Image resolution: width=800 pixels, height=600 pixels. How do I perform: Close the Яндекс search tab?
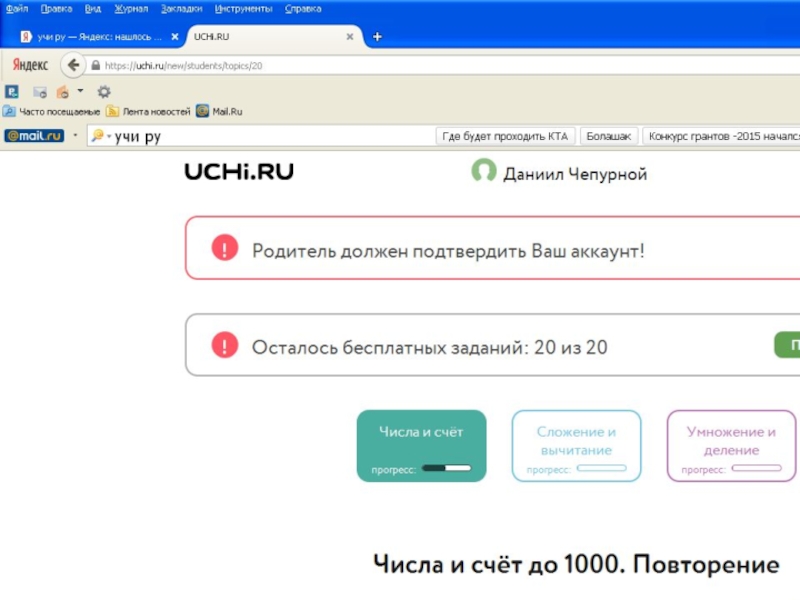click(174, 37)
